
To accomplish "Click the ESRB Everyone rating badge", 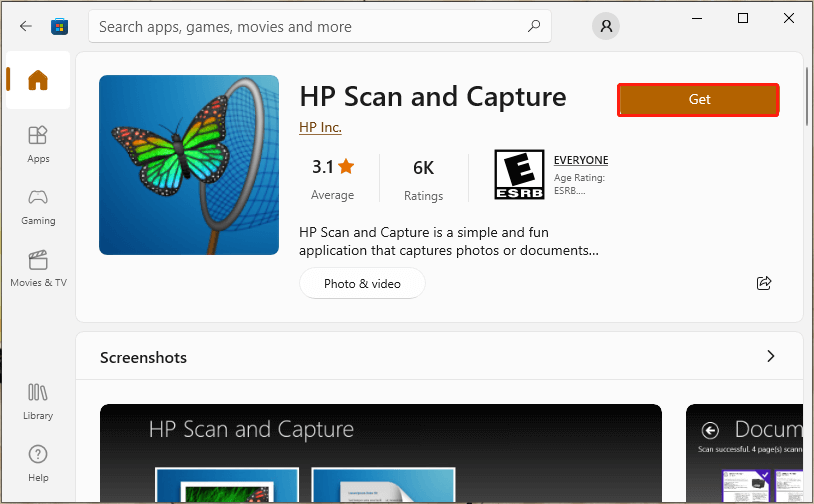I will [x=519, y=174].
